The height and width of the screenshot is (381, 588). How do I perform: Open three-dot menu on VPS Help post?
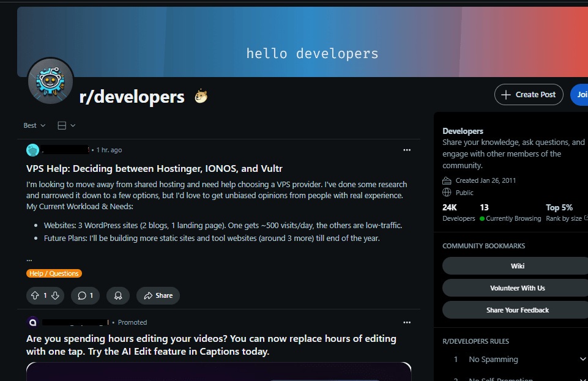click(x=407, y=150)
